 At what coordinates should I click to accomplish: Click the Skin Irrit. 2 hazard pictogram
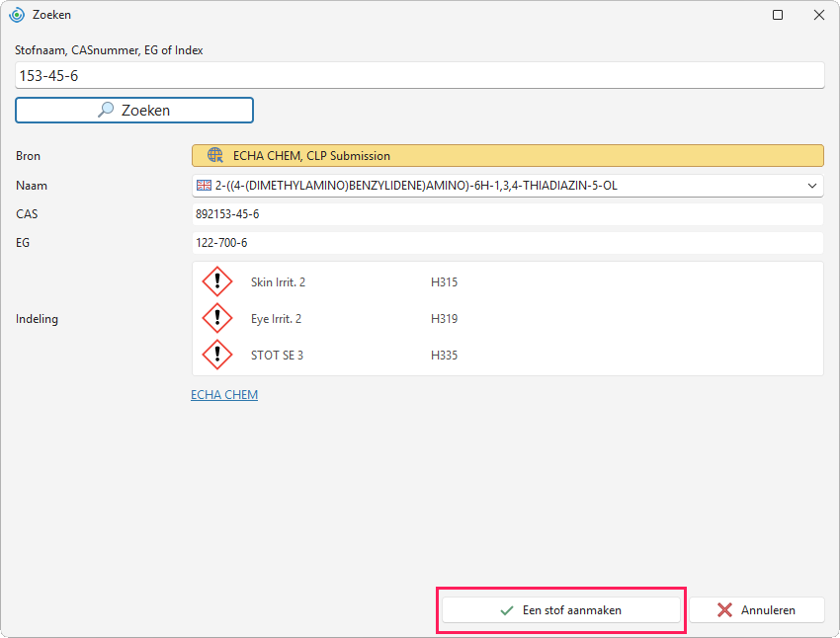pos(217,281)
